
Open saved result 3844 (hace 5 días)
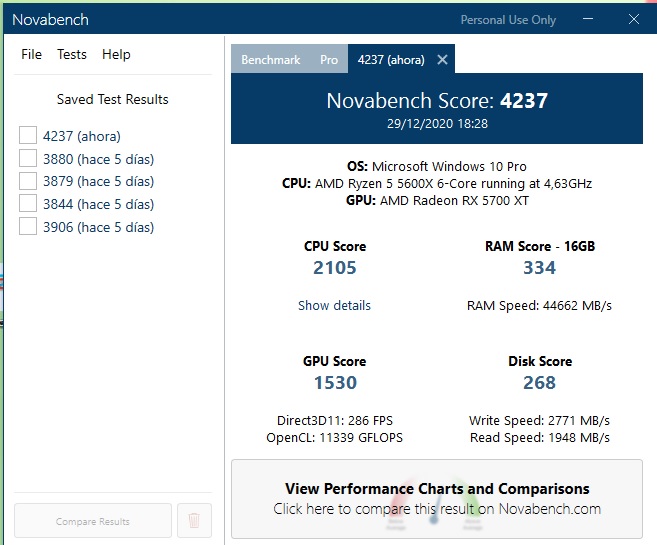(x=98, y=204)
